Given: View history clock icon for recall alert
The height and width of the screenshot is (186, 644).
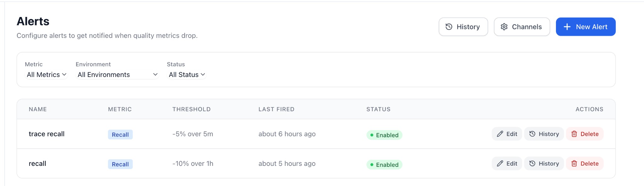Looking at the screenshot, I should pos(532,163).
